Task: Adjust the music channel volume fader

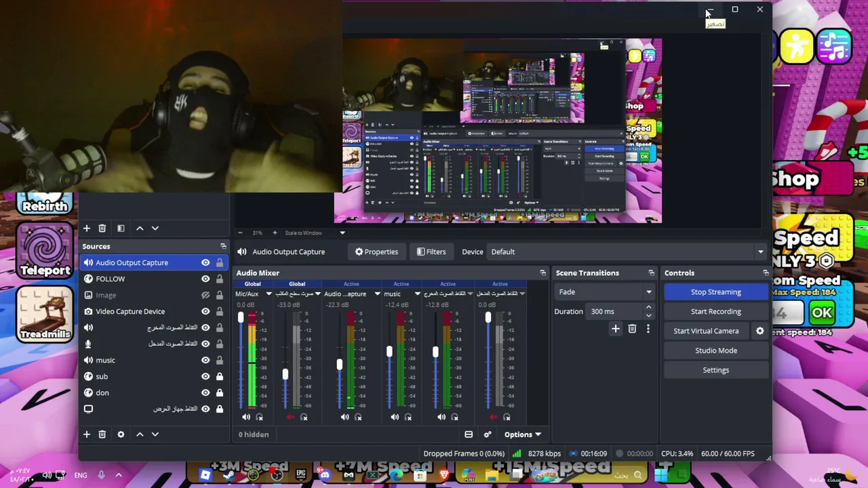Action: tap(389, 352)
